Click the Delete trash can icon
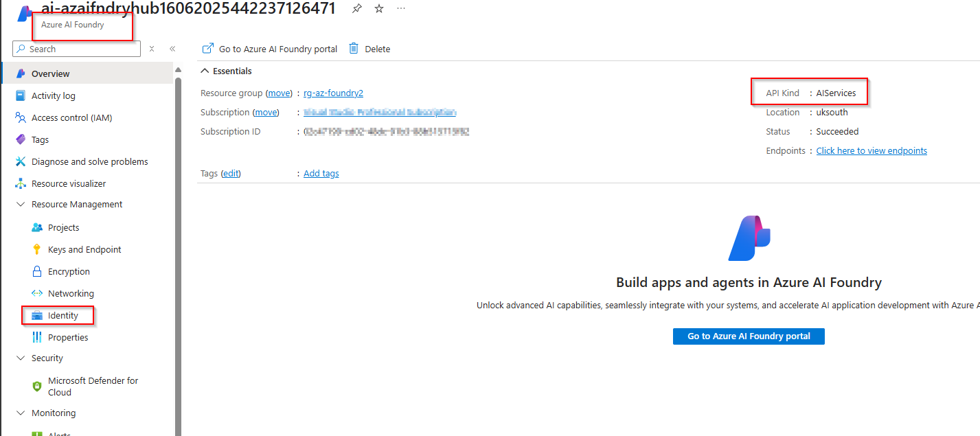This screenshot has height=436, width=980. coord(354,48)
